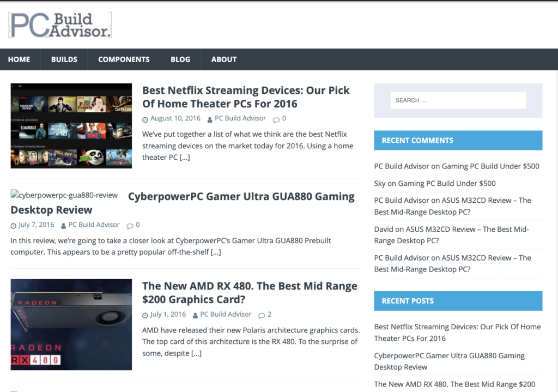This screenshot has height=392, width=558.
Task: Click comment bubble icon on RX 480 post
Action: pos(262,315)
